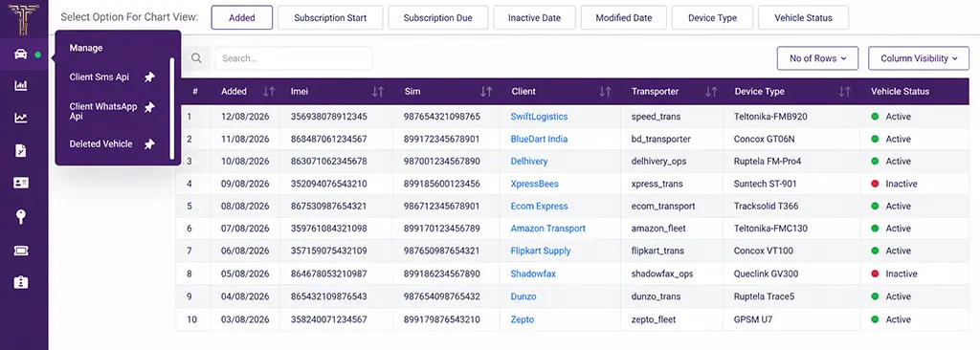Open the document edit sidebar icon
This screenshot has height=350, width=980.
[21, 150]
